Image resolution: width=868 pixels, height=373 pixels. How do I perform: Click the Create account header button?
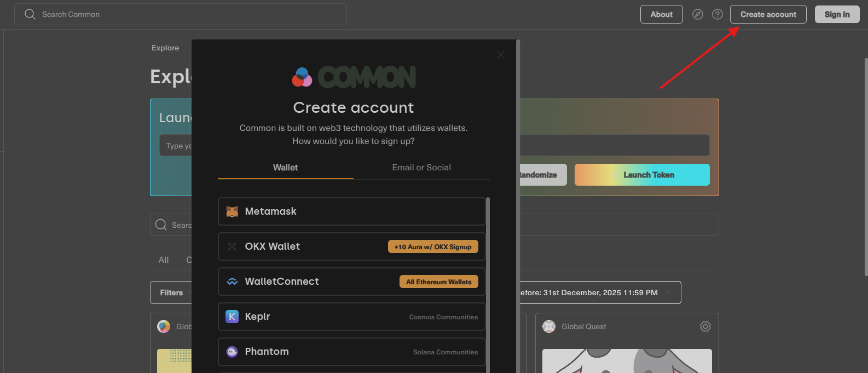[x=768, y=14]
